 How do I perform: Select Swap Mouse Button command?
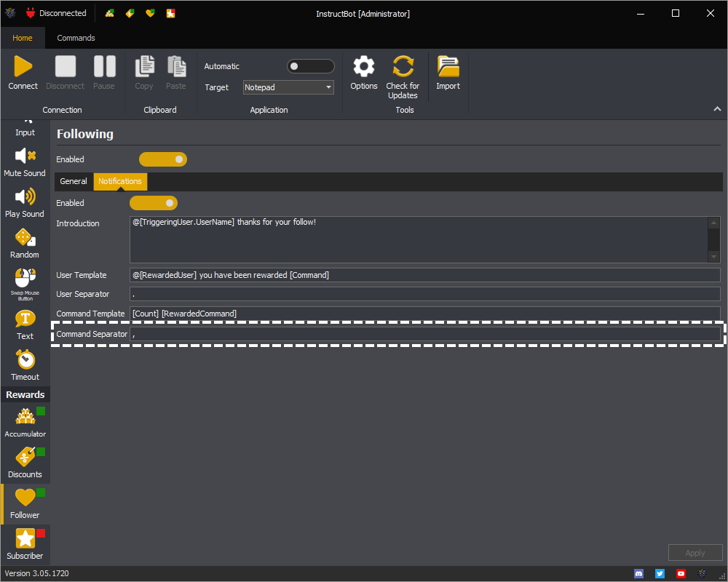coord(25,284)
